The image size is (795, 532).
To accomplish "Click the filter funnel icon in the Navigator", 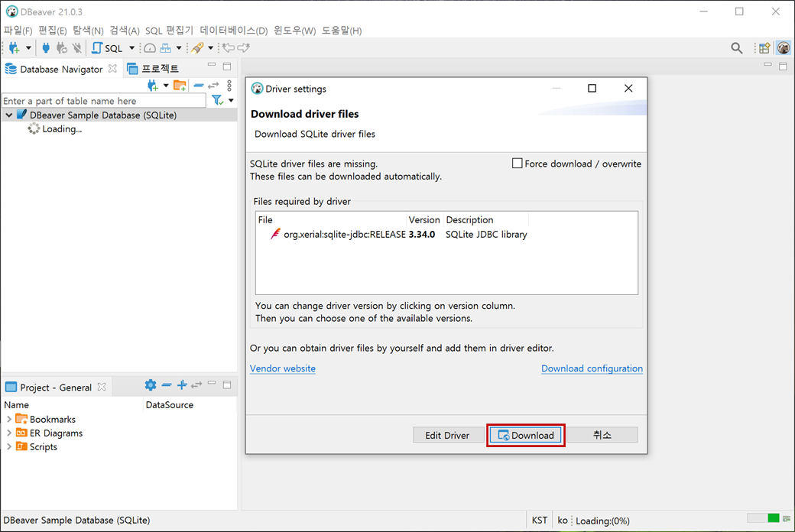I will point(218,100).
